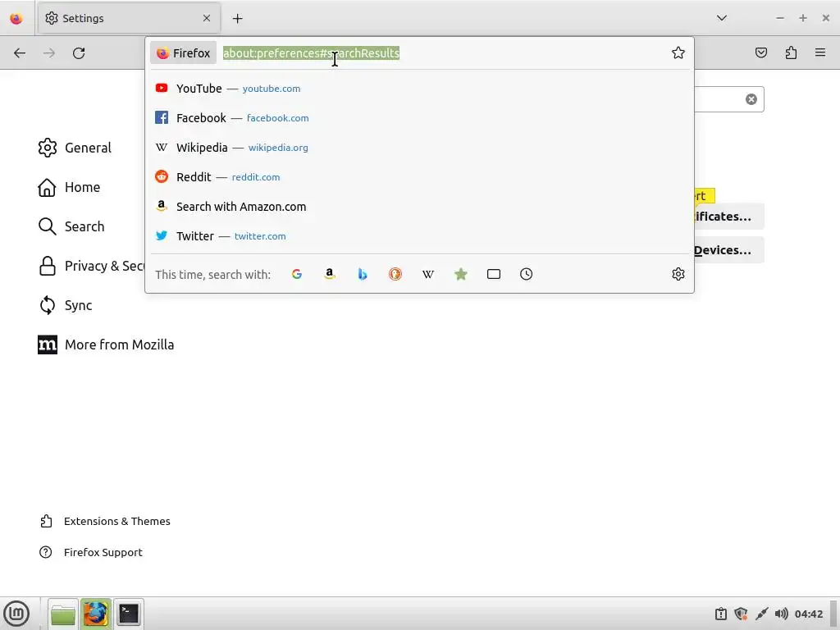This screenshot has width=840, height=630.
Task: Search this time with Bing
Action: 362,274
